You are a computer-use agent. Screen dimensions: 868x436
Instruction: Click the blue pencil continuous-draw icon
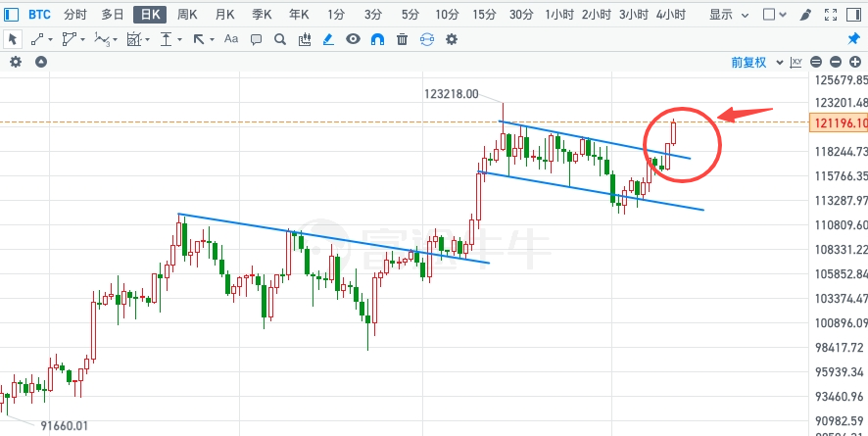(329, 39)
